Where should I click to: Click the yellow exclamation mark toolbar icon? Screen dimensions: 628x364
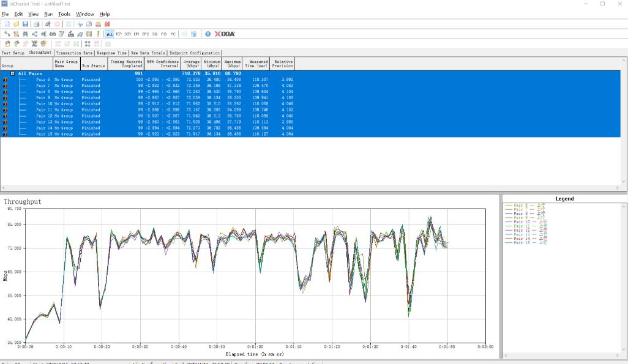(x=98, y=34)
